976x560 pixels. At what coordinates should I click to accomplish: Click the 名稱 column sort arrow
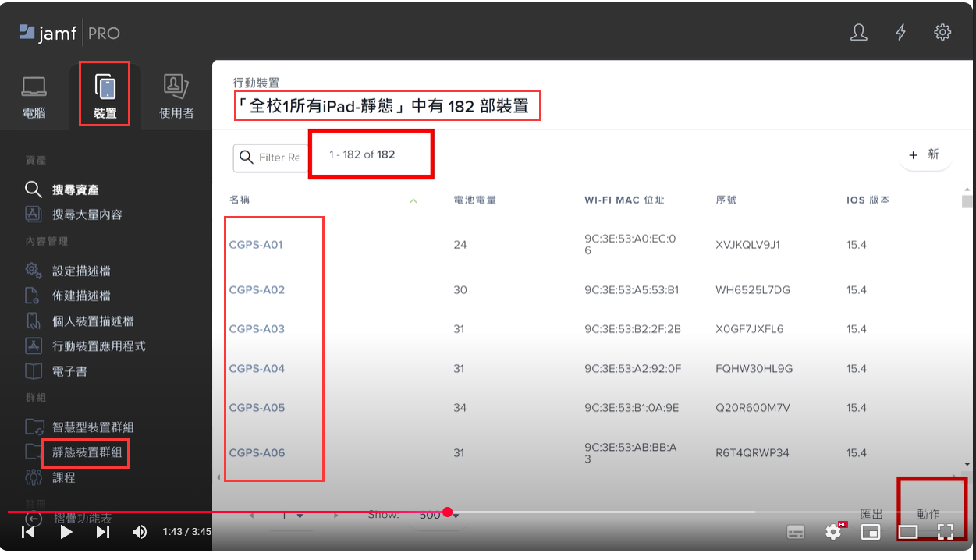tap(413, 201)
